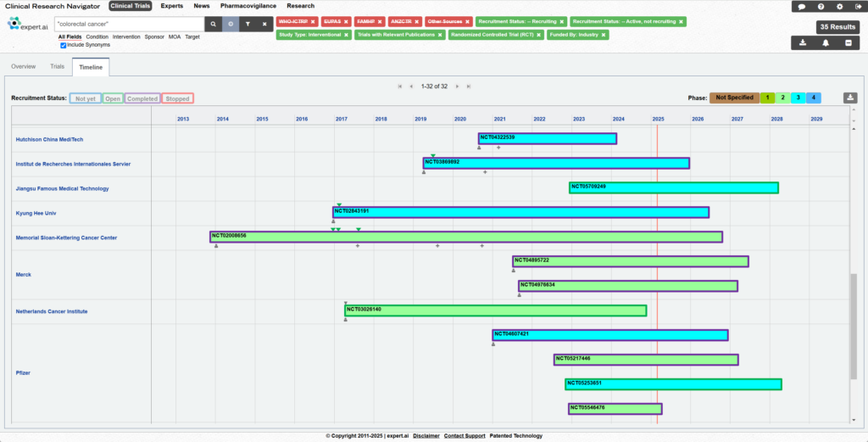Screen dimensions: 868x442
Task: Click the timeline vertical scrollbar thumb
Action: tap(854, 327)
